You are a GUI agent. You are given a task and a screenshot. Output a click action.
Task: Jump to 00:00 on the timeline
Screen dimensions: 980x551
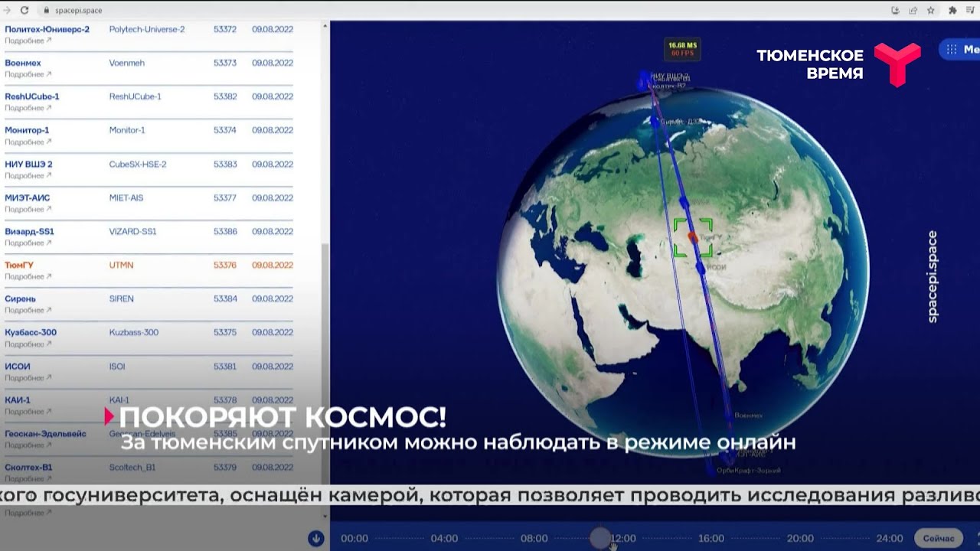(x=354, y=539)
